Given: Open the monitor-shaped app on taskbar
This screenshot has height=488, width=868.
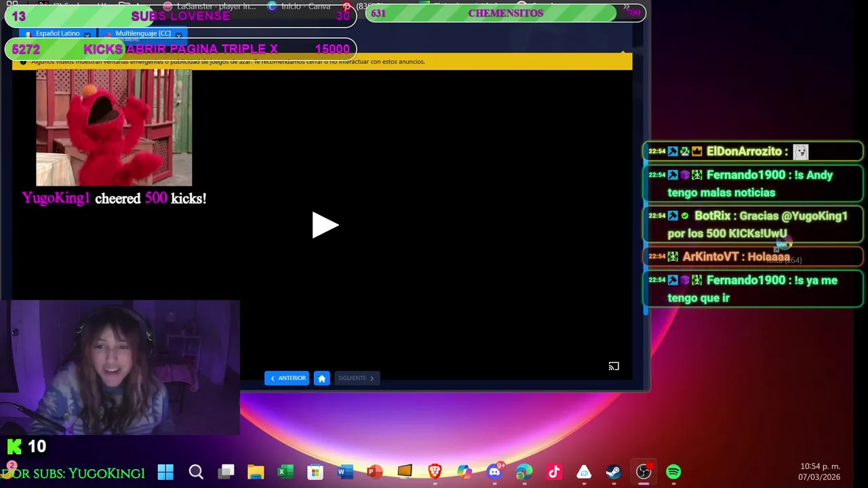Looking at the screenshot, I should click(405, 471).
